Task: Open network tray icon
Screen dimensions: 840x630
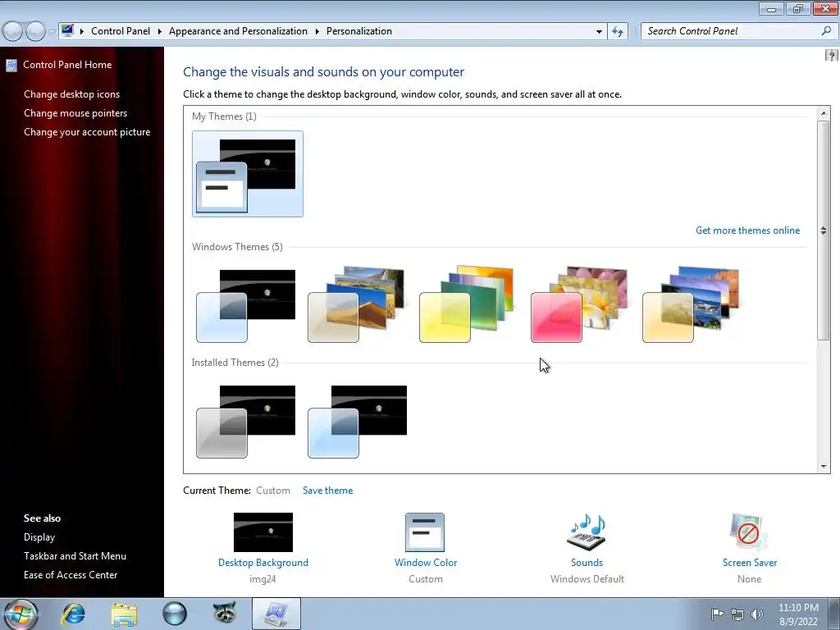Action: click(737, 614)
